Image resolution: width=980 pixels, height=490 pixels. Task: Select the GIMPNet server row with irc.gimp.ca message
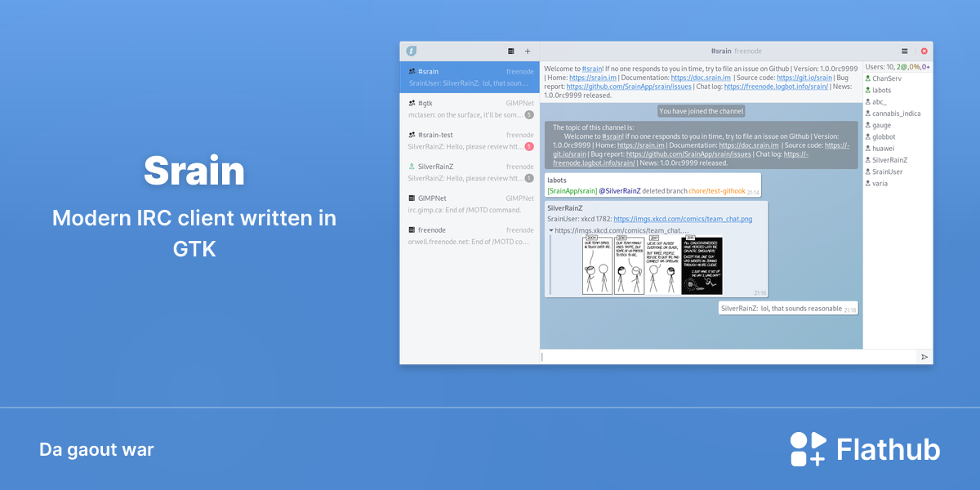pyautogui.click(x=470, y=203)
